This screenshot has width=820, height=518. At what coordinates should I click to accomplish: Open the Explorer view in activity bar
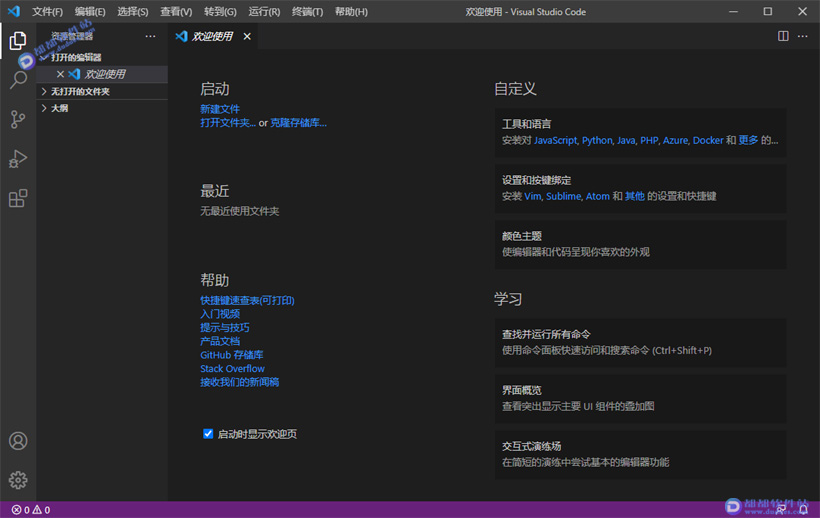pos(18,41)
